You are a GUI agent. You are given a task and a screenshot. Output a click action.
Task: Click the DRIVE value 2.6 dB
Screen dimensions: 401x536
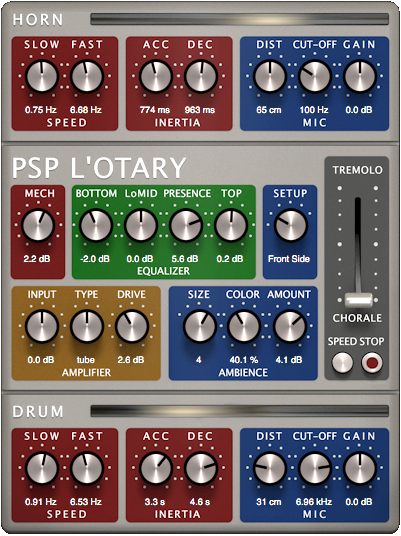(x=131, y=360)
